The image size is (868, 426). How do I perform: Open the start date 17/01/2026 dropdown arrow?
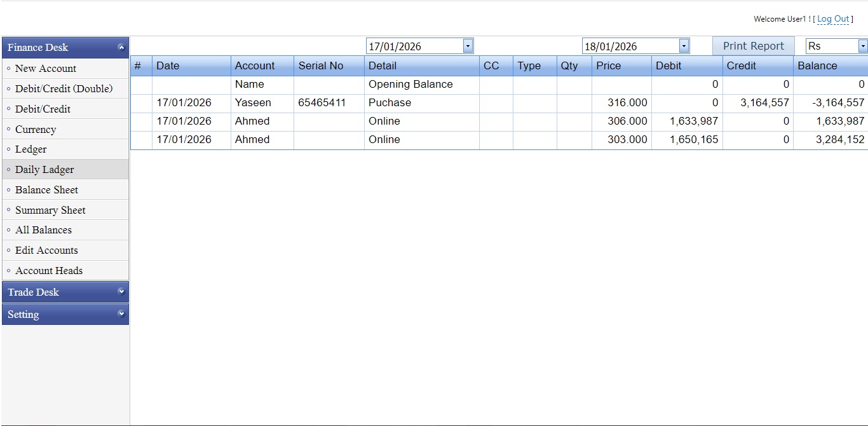coord(468,46)
